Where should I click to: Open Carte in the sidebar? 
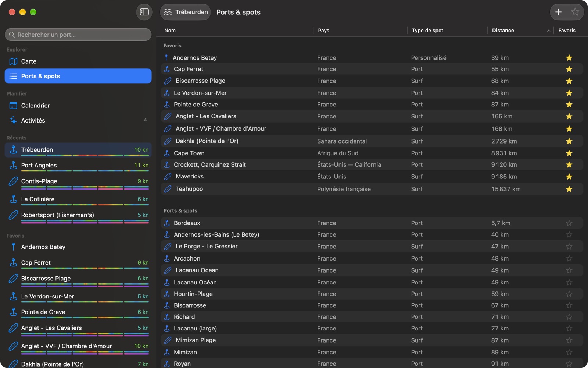[78, 61]
